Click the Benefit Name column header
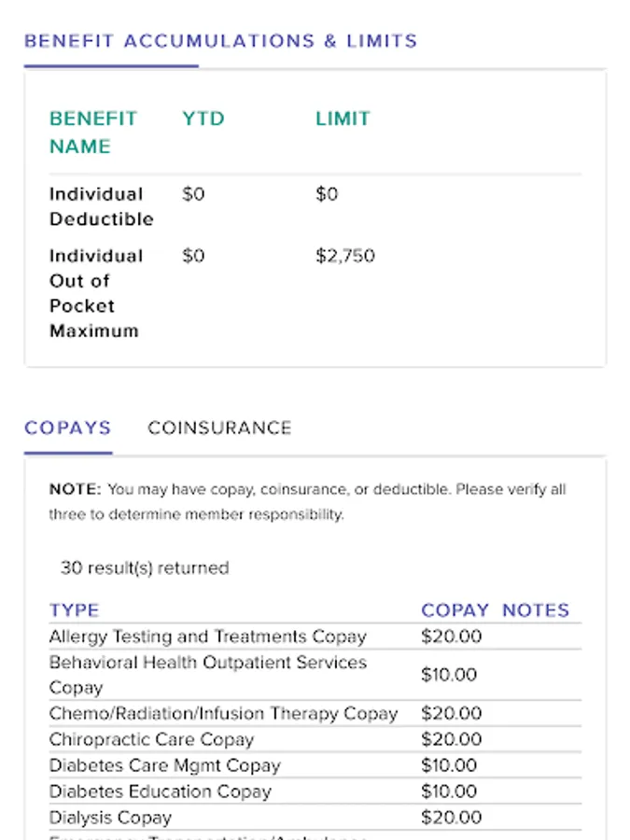Image resolution: width=630 pixels, height=840 pixels. [x=93, y=133]
